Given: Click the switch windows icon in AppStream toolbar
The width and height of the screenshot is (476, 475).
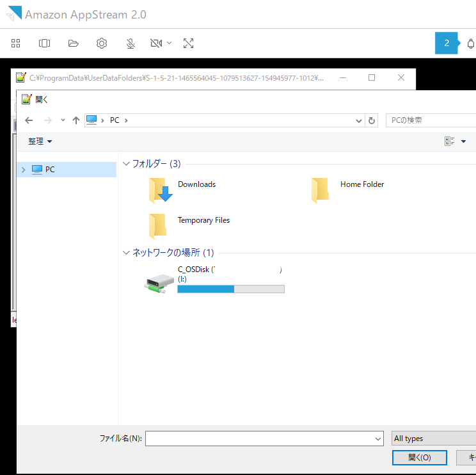Looking at the screenshot, I should click(44, 43).
